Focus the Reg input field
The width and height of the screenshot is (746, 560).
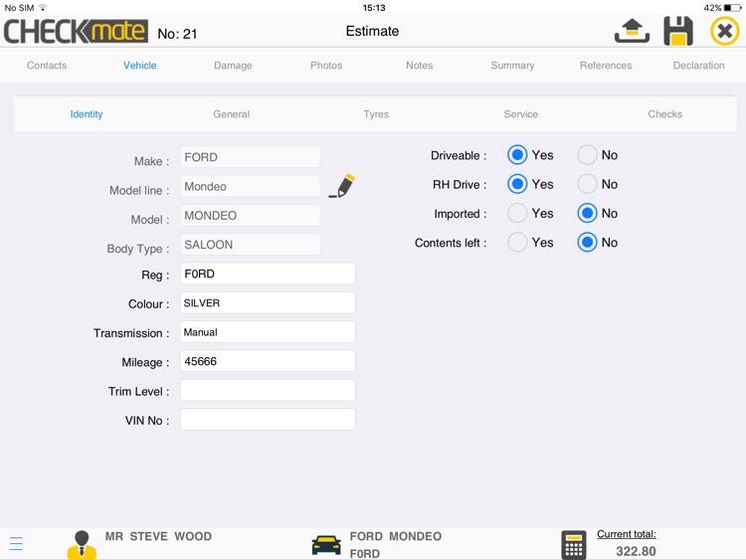[x=268, y=274]
